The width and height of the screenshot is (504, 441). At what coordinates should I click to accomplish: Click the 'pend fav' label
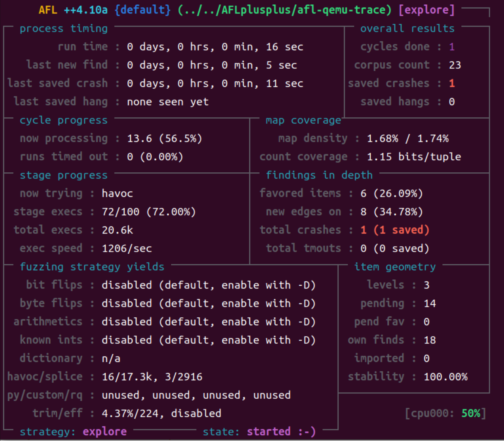point(379,322)
